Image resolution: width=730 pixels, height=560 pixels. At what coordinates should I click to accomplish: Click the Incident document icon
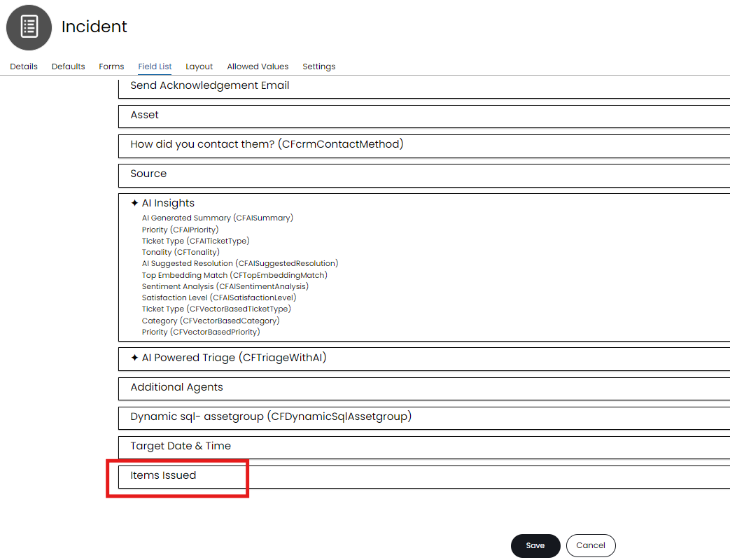pos(29,27)
